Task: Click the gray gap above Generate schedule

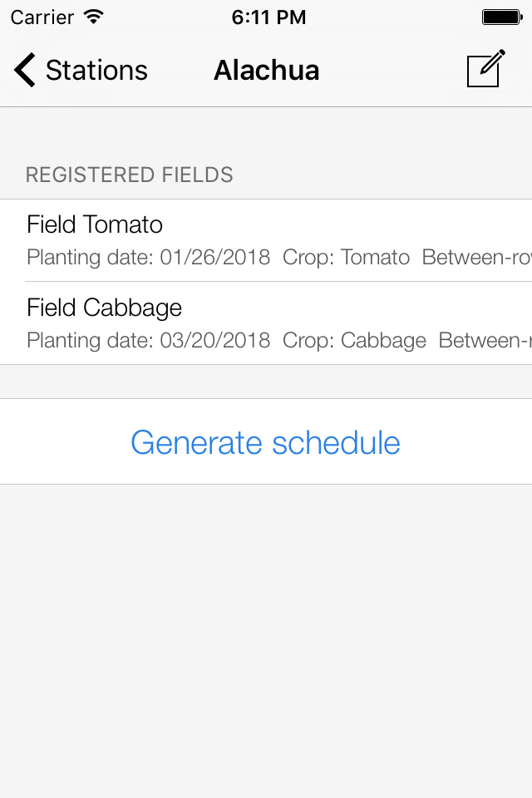Action: click(266, 382)
